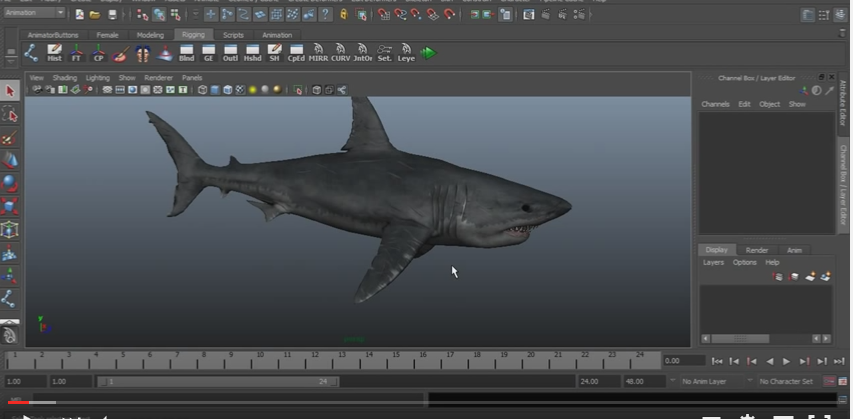853x419 pixels.
Task: Click the Blnd shelf icon
Action: tap(186, 53)
